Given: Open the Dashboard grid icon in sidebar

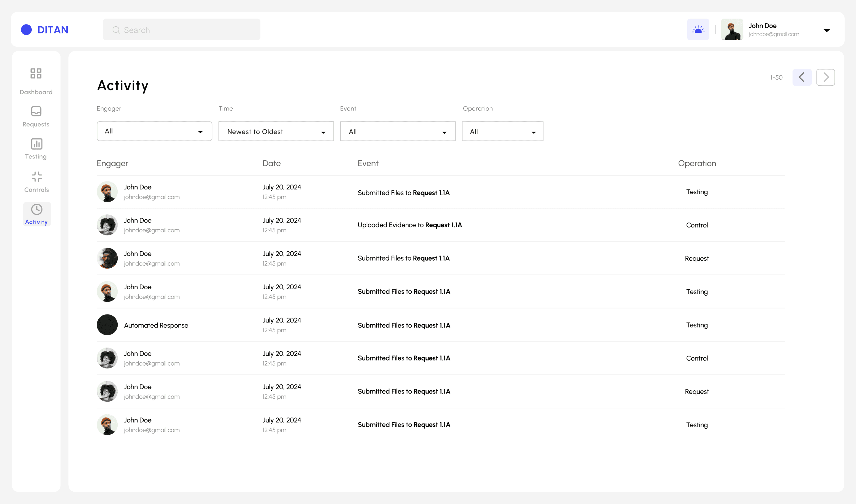Looking at the screenshot, I should pos(36,73).
